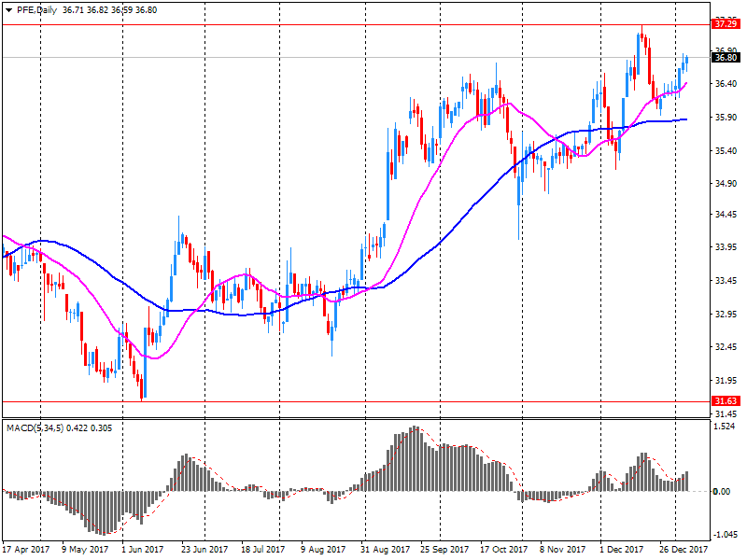Click the 17 Apr 2017 date label

[25, 550]
